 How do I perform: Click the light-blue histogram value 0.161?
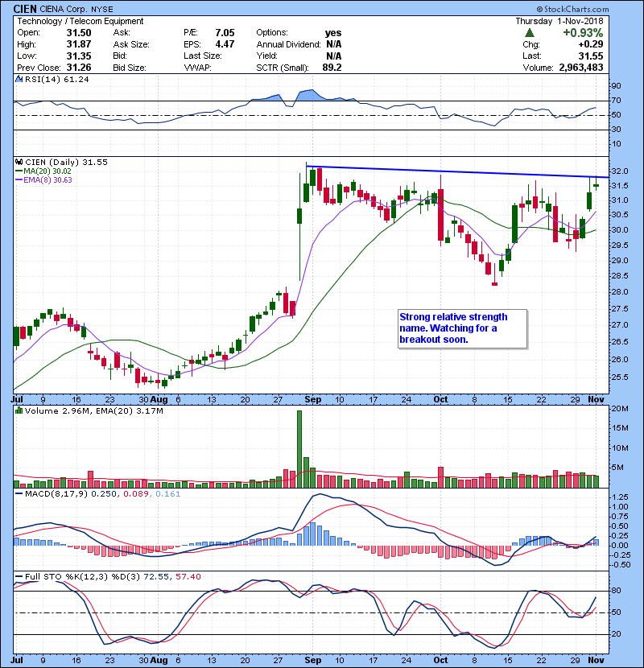coord(168,494)
